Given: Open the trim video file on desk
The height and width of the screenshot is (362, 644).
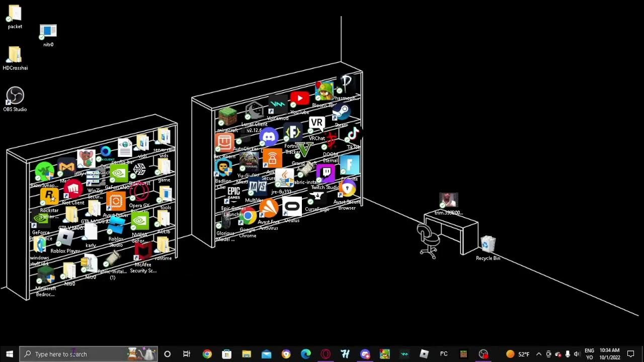Looking at the screenshot, I should [x=448, y=204].
